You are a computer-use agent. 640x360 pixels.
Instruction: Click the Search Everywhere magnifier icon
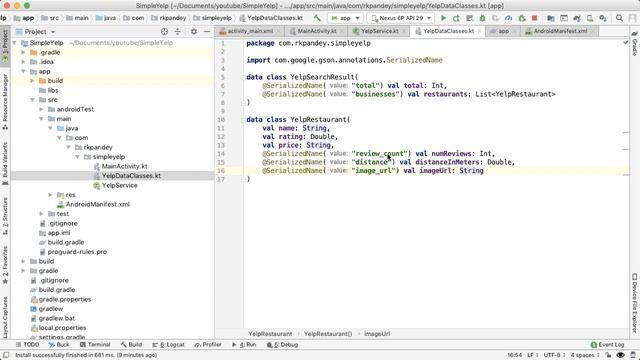(x=619, y=18)
